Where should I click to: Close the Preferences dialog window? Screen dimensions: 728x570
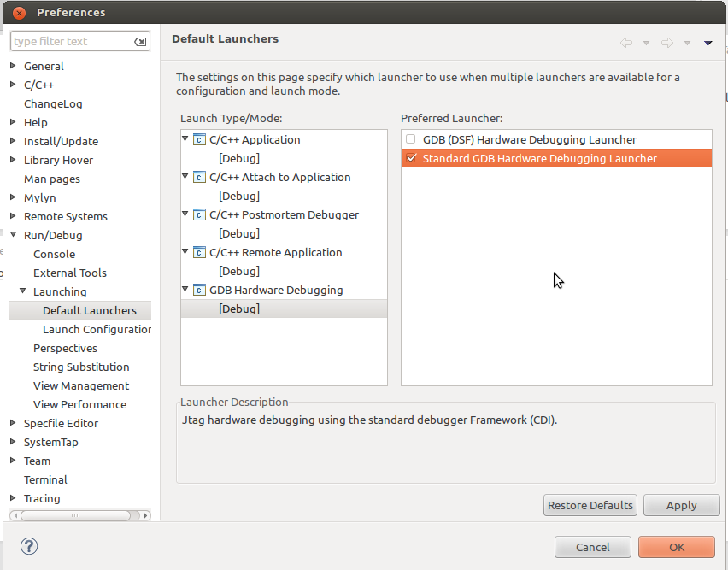click(x=19, y=13)
